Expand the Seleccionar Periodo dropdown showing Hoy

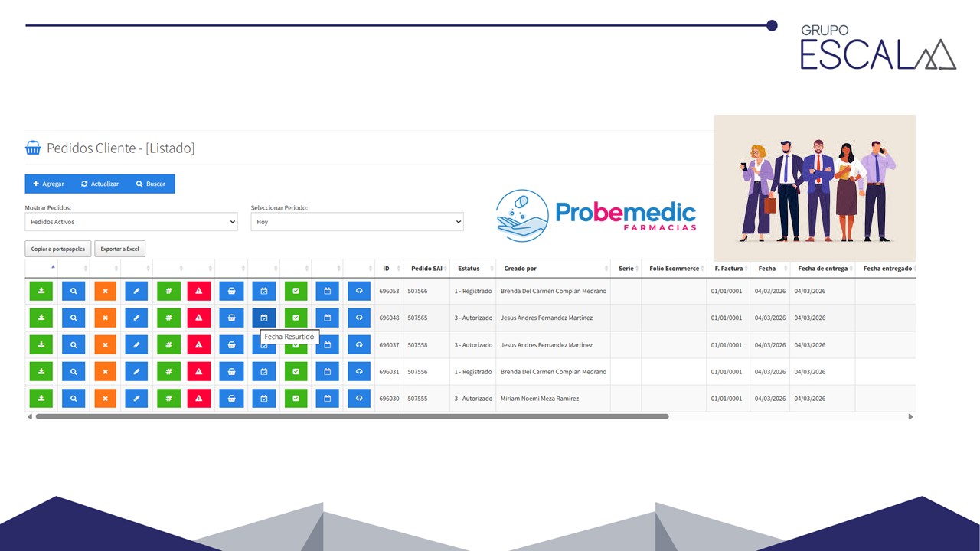tap(357, 222)
